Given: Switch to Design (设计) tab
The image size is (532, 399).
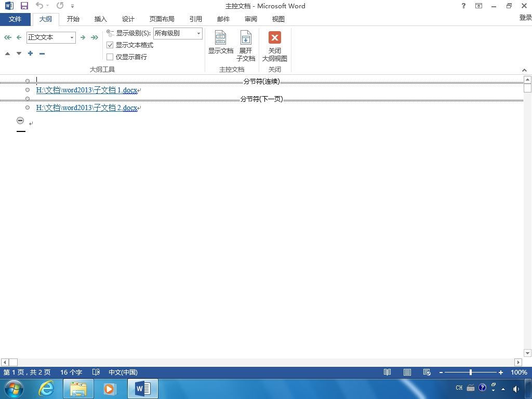Looking at the screenshot, I should click(x=128, y=19).
